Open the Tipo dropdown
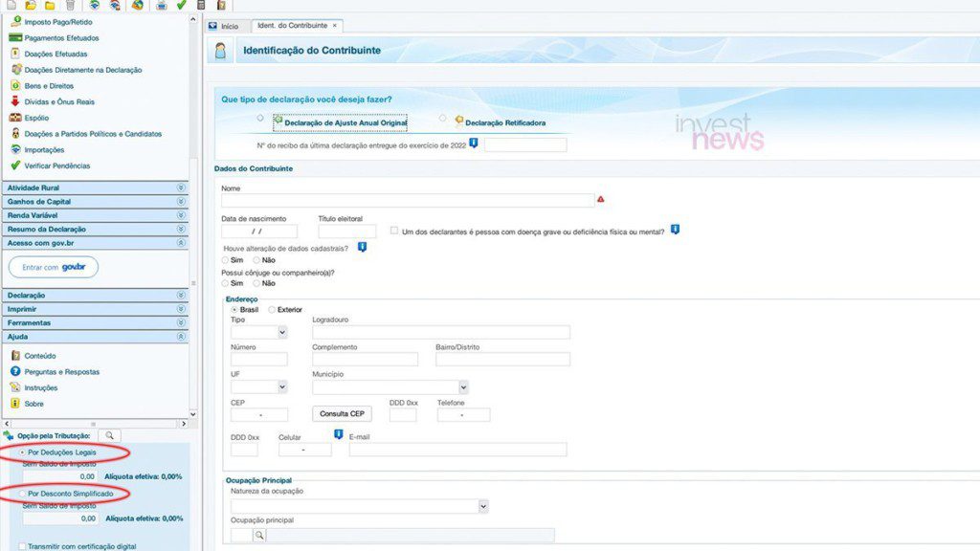Screen dimensions: 980x551 click(282, 332)
